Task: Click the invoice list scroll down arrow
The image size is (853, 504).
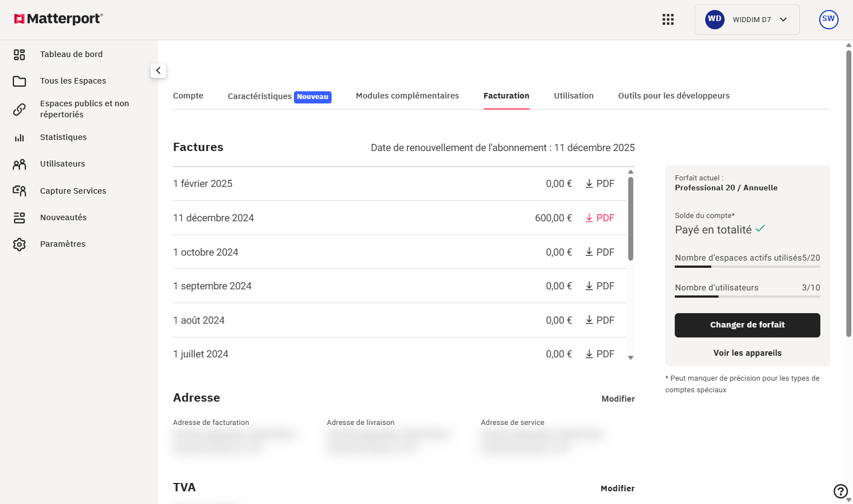Action: [x=630, y=358]
